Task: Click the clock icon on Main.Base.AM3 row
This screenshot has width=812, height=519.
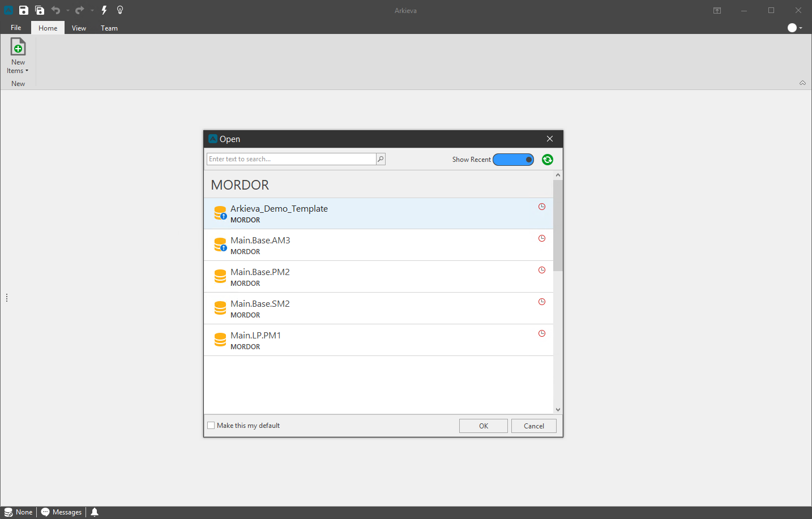Action: point(542,238)
